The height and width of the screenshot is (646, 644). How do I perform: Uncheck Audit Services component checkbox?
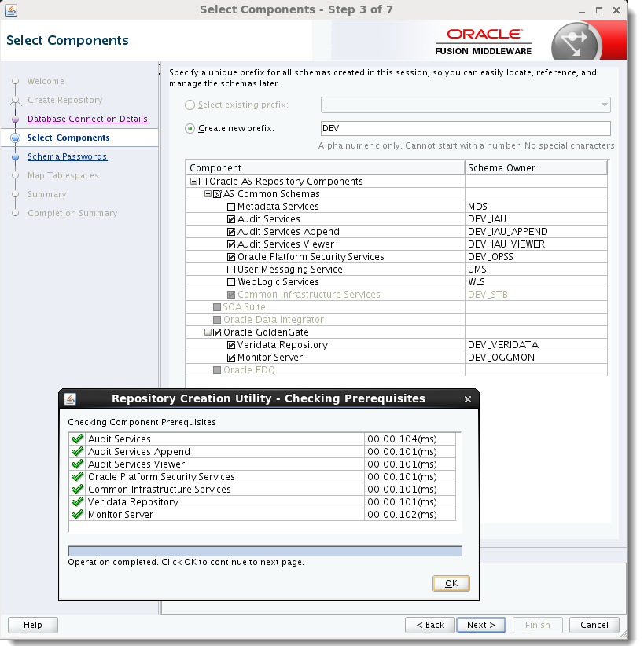click(231, 219)
